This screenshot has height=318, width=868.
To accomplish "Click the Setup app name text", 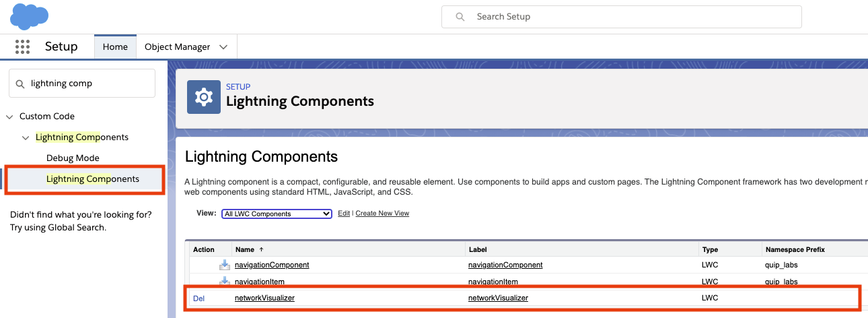I will pos(61,46).
